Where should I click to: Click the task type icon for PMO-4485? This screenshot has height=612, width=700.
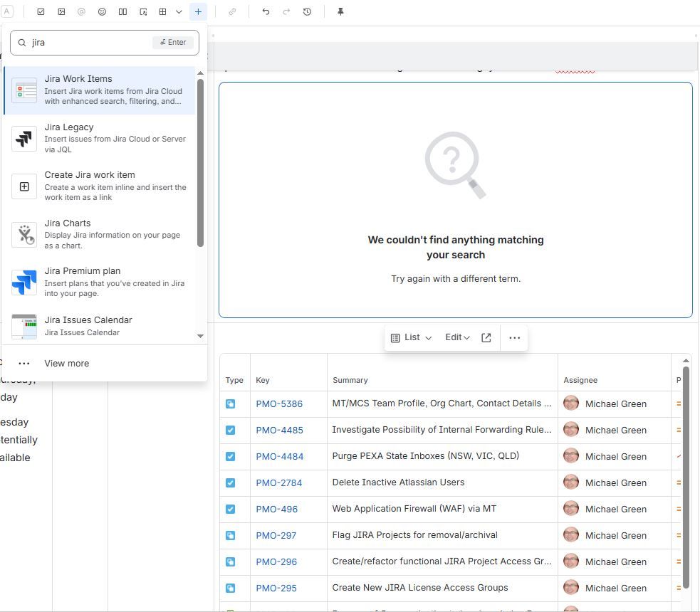[230, 430]
